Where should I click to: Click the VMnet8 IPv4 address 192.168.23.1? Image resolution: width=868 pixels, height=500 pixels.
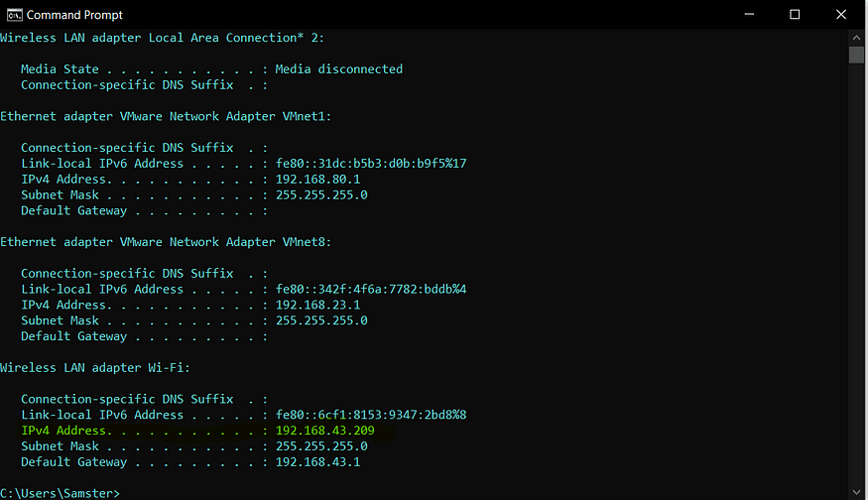317,306
